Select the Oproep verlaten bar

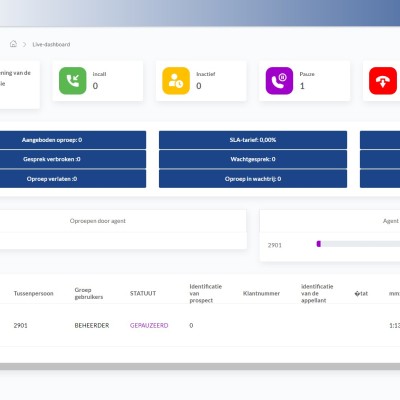[73, 179]
